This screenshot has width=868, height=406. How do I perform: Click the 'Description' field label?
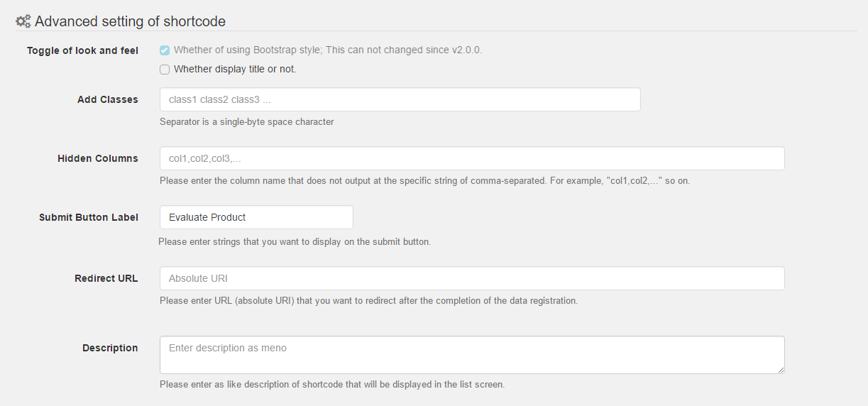[x=110, y=348]
